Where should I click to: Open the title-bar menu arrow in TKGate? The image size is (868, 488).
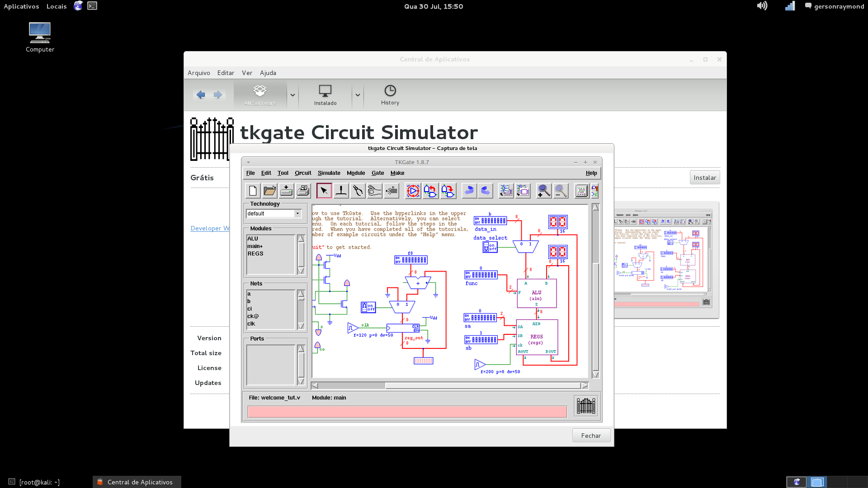tap(248, 162)
